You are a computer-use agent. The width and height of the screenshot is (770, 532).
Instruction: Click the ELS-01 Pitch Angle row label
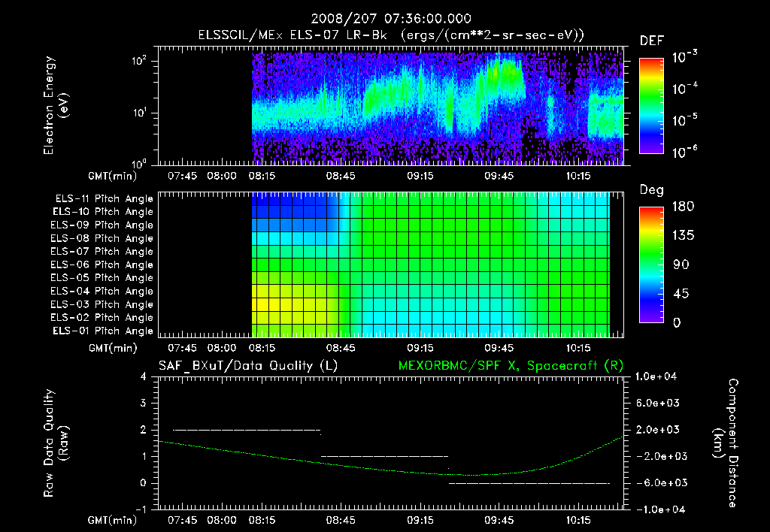pyautogui.click(x=103, y=331)
